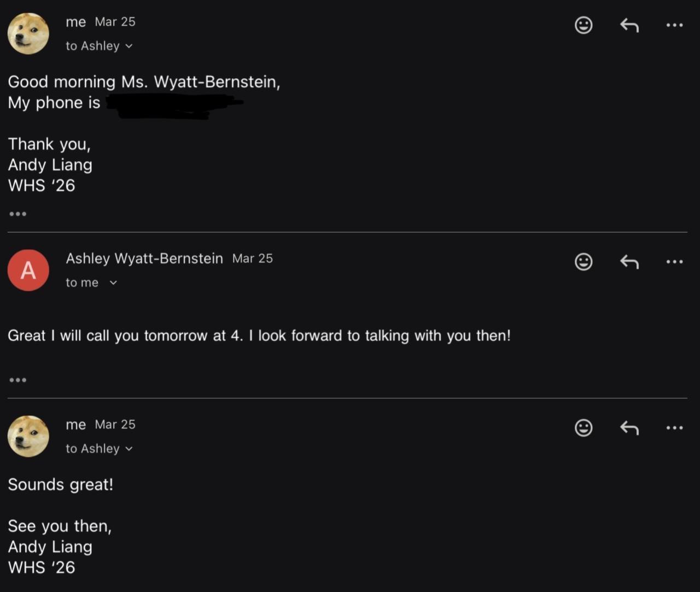Open more options for first message

674,25
